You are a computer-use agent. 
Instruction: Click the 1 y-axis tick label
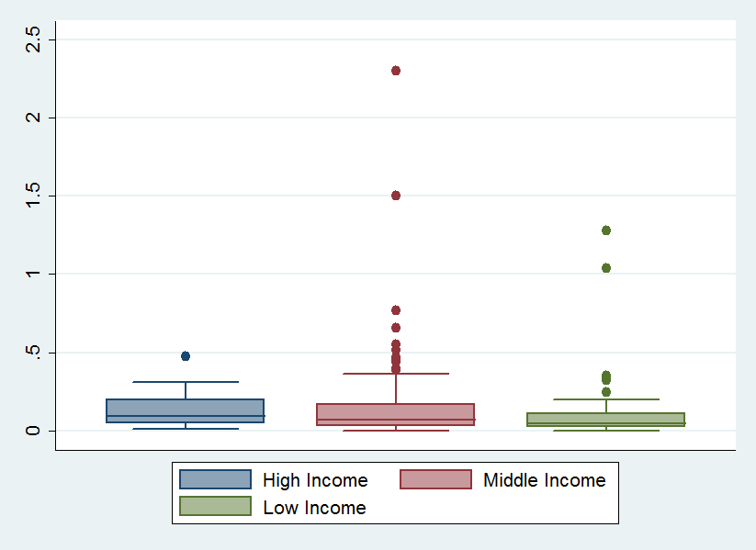click(x=34, y=275)
